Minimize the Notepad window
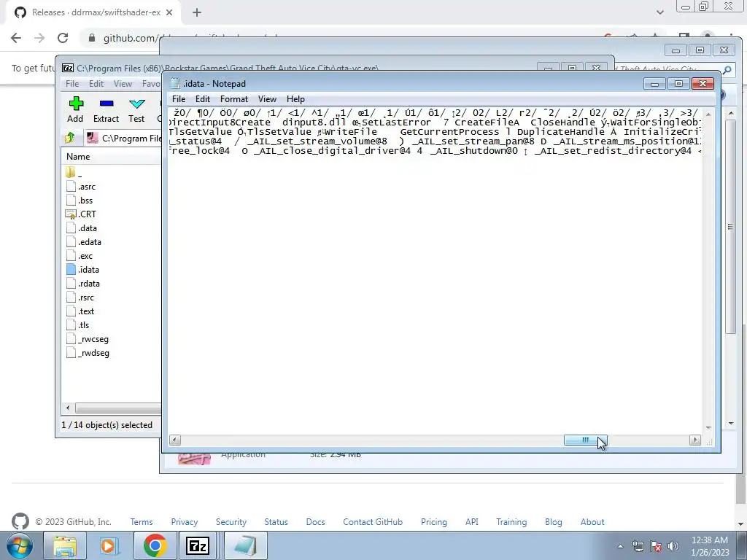 (x=654, y=84)
